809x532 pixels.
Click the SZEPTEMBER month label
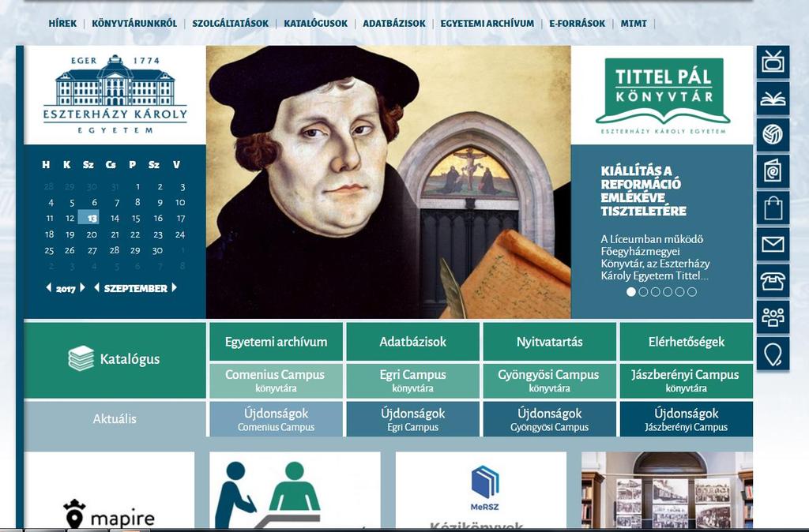136,288
